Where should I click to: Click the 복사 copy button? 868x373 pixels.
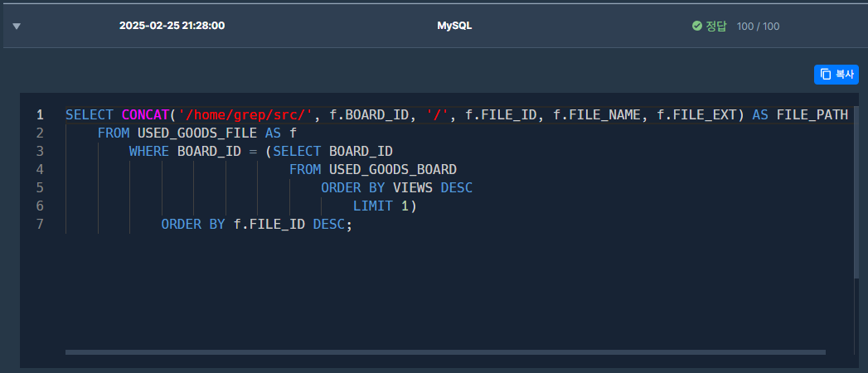point(836,74)
